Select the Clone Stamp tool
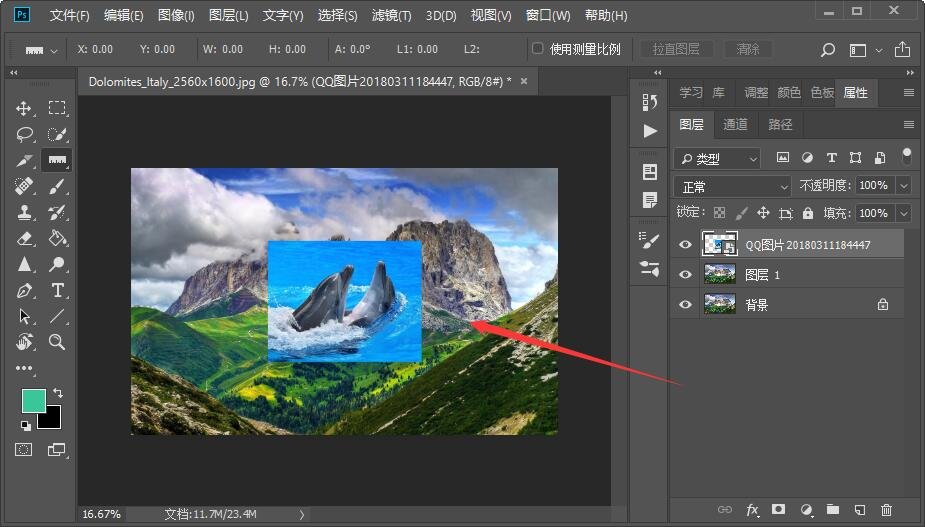Viewport: 925px width, 527px height. (x=24, y=212)
